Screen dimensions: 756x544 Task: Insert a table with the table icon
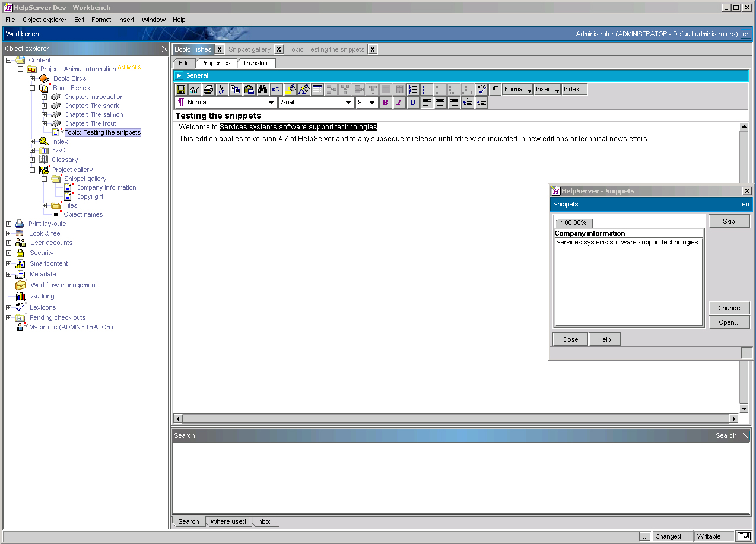coord(317,90)
